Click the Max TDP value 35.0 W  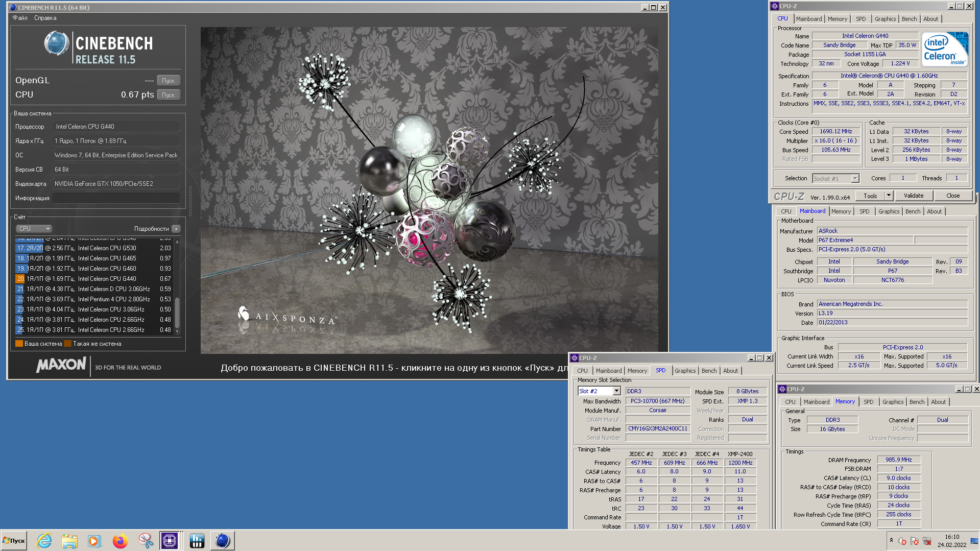pyautogui.click(x=907, y=45)
